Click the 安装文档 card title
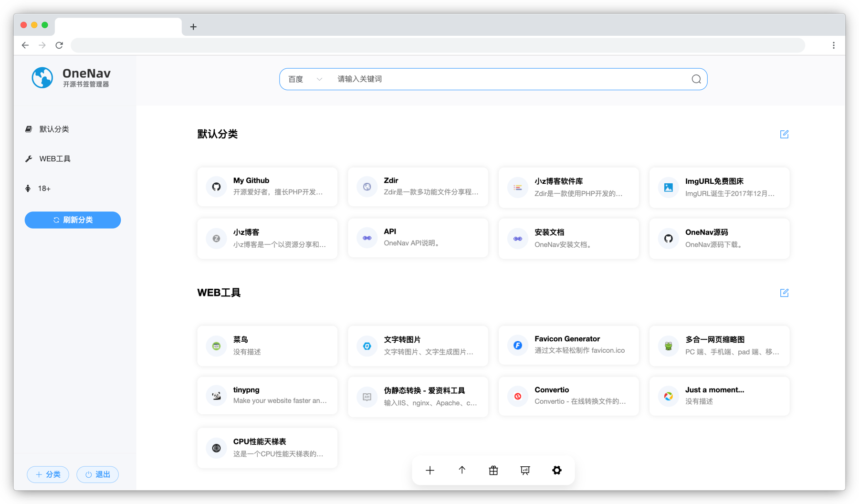The height and width of the screenshot is (504, 859). tap(549, 232)
